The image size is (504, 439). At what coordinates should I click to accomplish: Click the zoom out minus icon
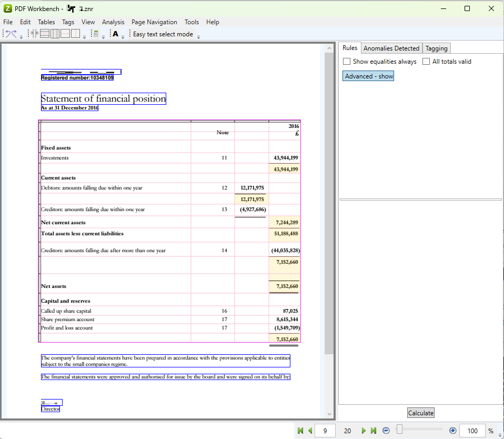(x=386, y=431)
